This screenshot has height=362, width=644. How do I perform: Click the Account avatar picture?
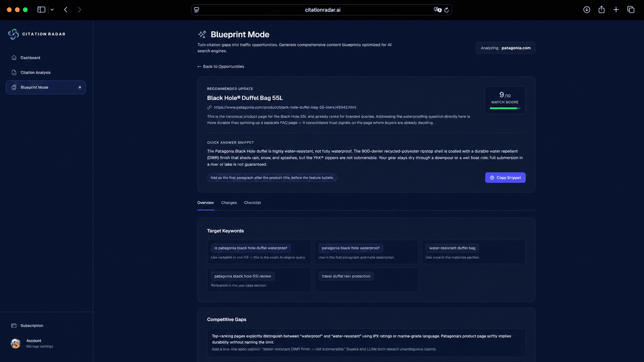pos(16,344)
